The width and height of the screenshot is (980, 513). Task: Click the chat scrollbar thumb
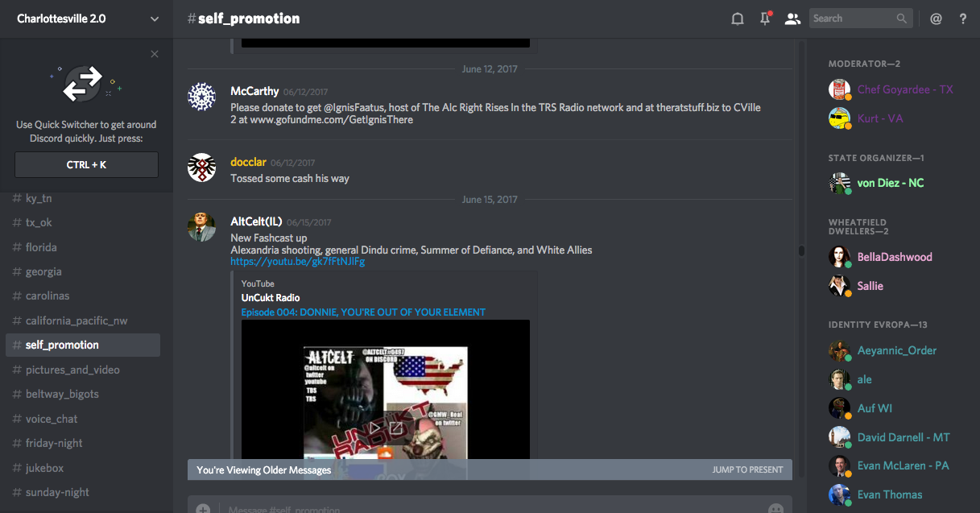(x=801, y=250)
